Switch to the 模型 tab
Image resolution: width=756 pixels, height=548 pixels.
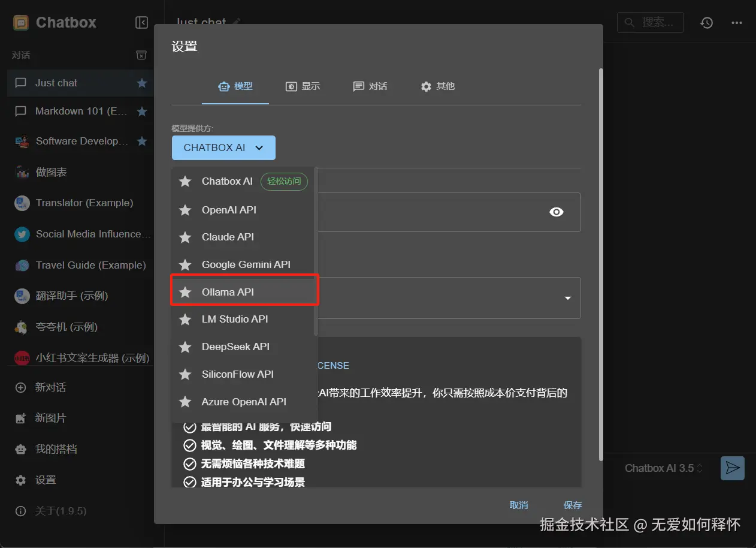(235, 86)
